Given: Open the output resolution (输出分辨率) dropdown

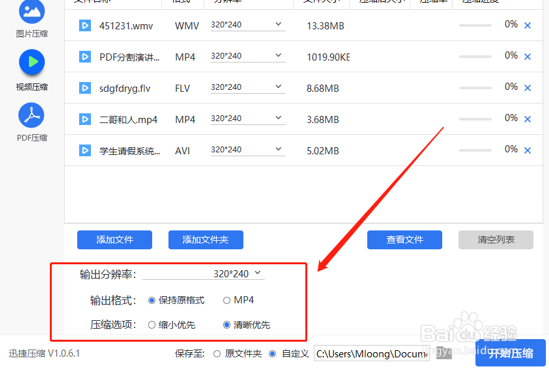Looking at the screenshot, I should point(203,273).
